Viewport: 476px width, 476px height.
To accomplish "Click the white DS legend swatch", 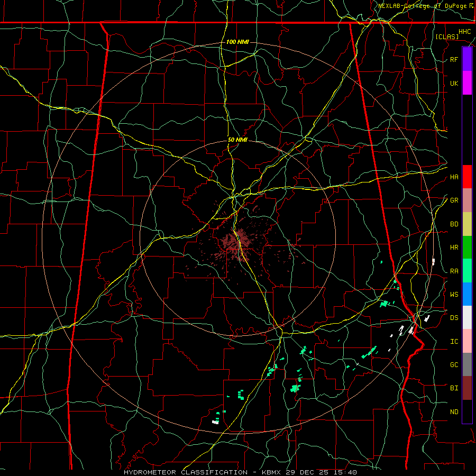I will [467, 317].
